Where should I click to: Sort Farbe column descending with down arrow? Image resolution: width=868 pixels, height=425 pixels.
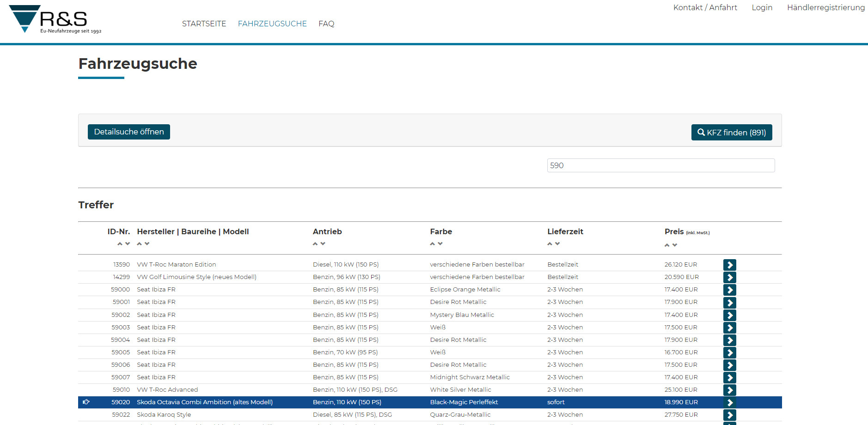[x=440, y=244]
